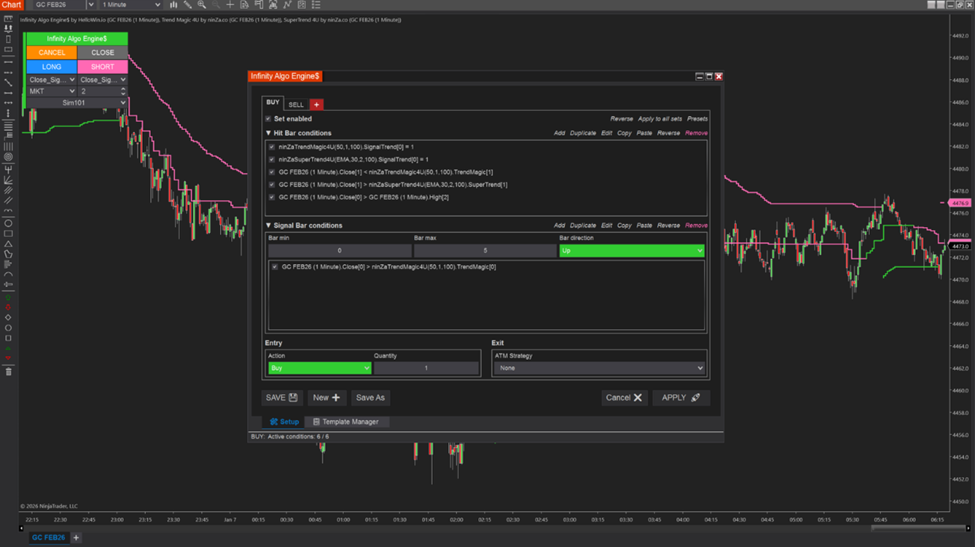Open the ATM Strategy None dropdown
Viewport: 975px width, 547px height.
pos(599,368)
